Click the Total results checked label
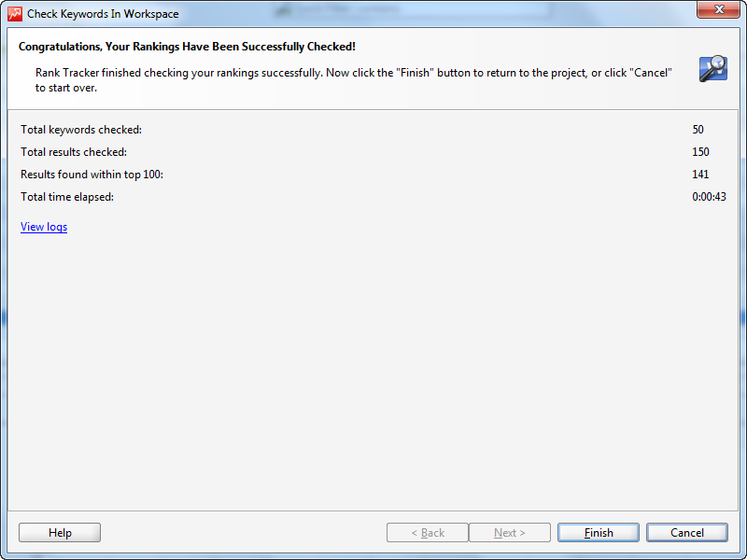Screen dimensions: 747x560 coord(74,152)
